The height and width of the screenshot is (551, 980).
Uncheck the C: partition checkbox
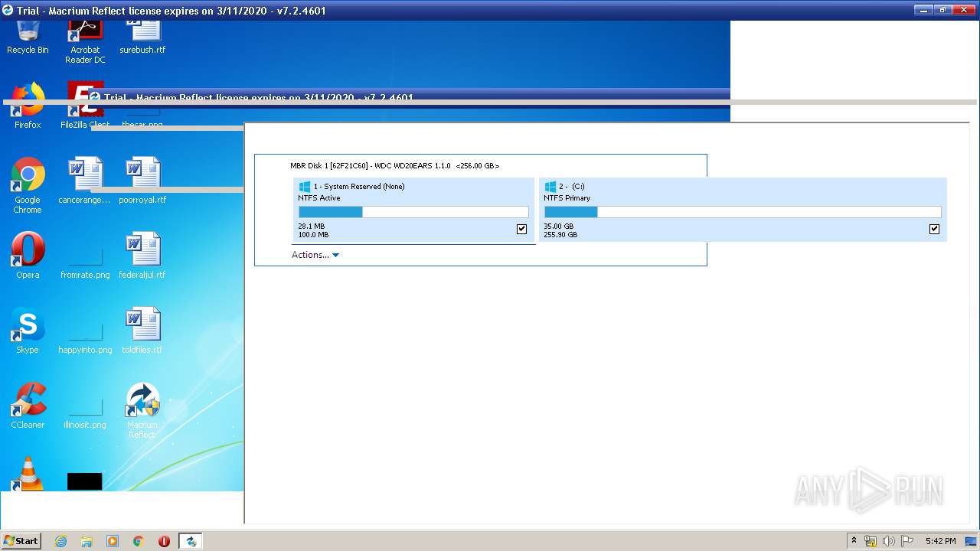click(934, 229)
